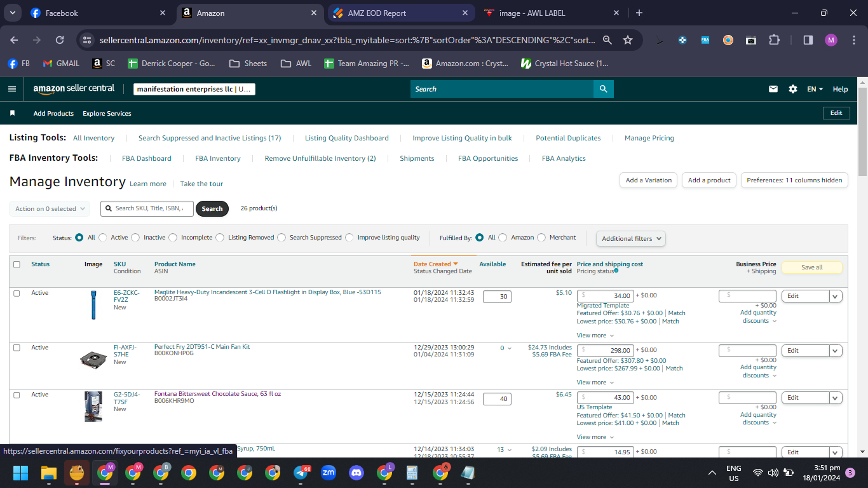Reload the Seller Central page

click(x=60, y=40)
